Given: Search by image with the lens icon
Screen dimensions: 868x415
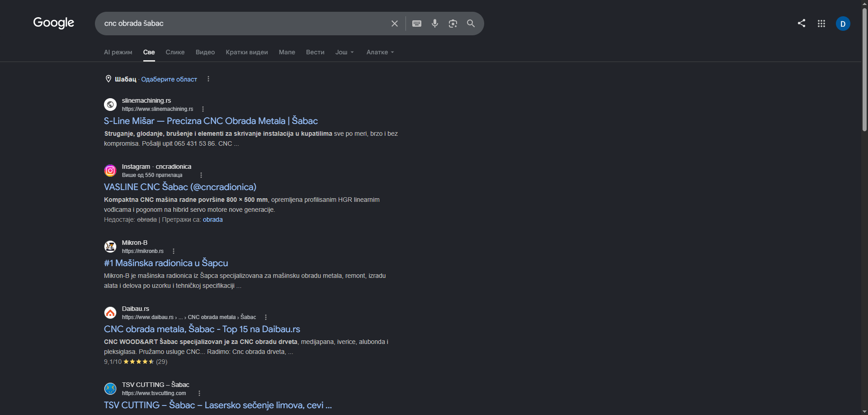Looking at the screenshot, I should click(453, 24).
